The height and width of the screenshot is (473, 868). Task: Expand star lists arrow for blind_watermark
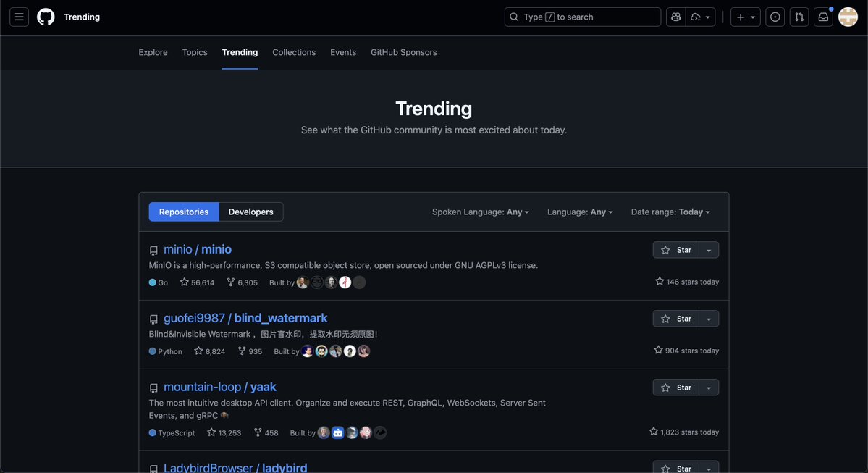point(709,319)
